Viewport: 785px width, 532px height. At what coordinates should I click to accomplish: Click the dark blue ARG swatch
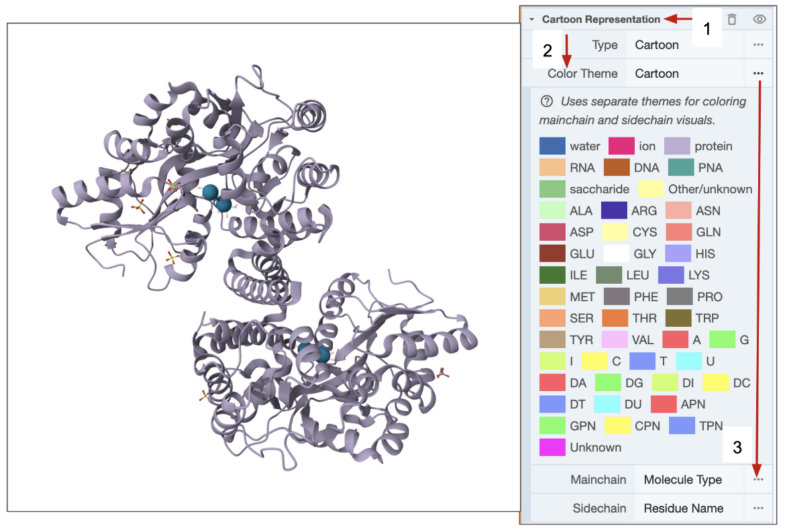tap(614, 211)
